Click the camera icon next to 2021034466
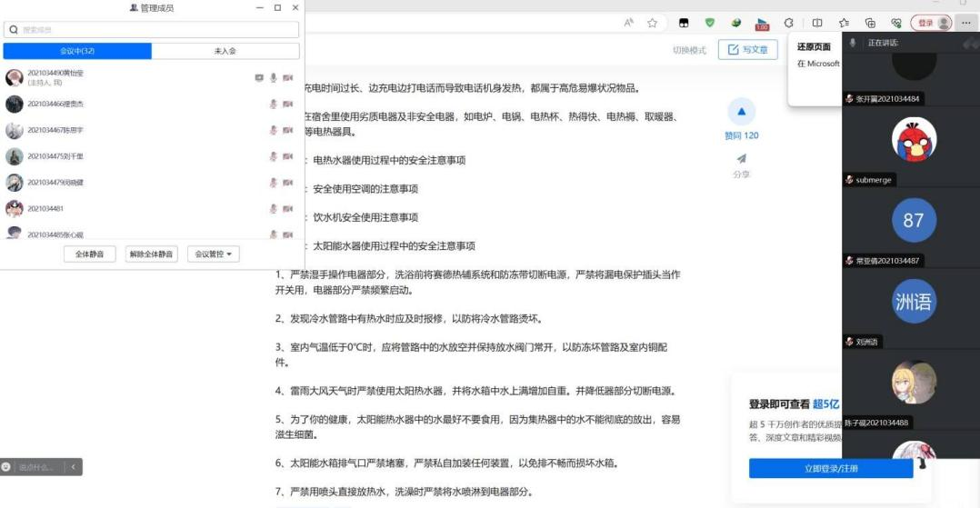Screen dimensions: 980x508 click(x=287, y=105)
